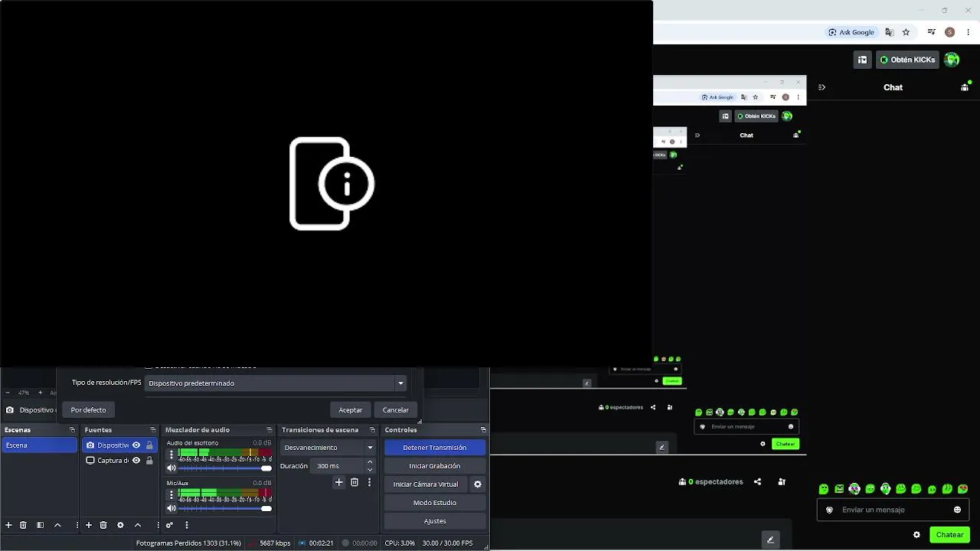Open Chrome media controls in the outer browser
Viewport: 980px width, 551px height.
tap(931, 32)
